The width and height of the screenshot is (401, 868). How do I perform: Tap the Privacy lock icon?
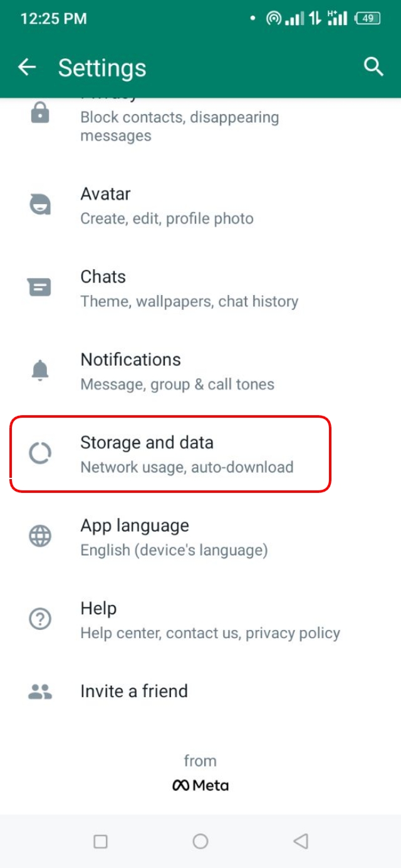click(39, 113)
